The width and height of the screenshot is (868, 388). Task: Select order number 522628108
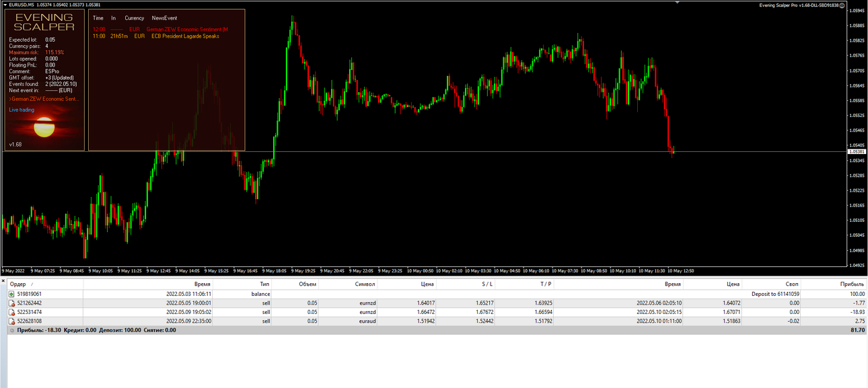[30, 321]
